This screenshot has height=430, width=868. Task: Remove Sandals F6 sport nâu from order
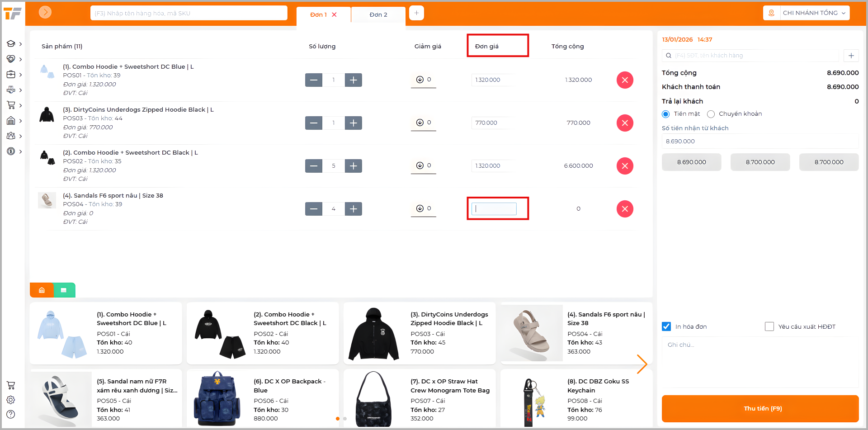(624, 209)
